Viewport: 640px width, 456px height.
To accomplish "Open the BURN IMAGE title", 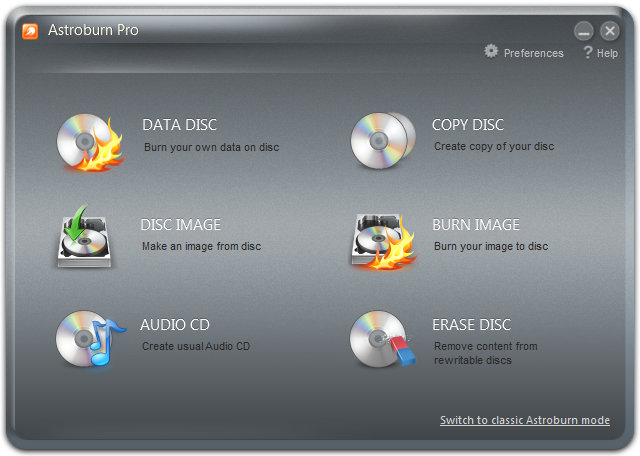I will (x=476, y=225).
